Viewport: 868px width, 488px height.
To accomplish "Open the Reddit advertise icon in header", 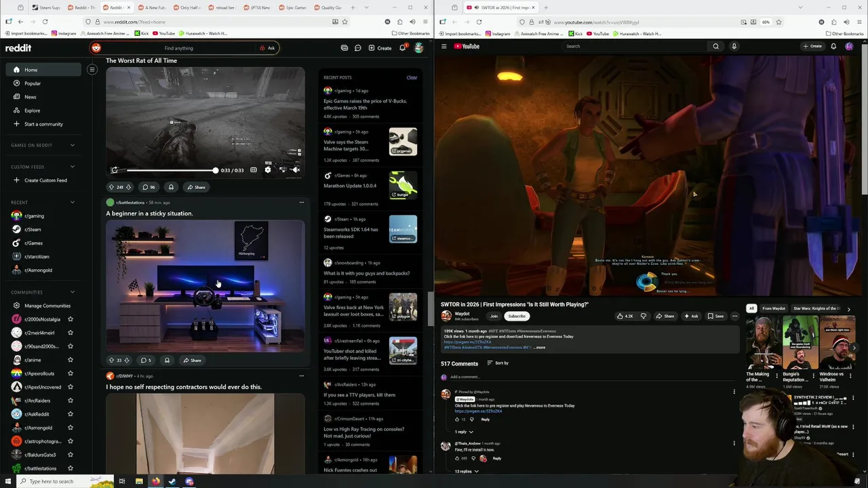I will (x=344, y=48).
